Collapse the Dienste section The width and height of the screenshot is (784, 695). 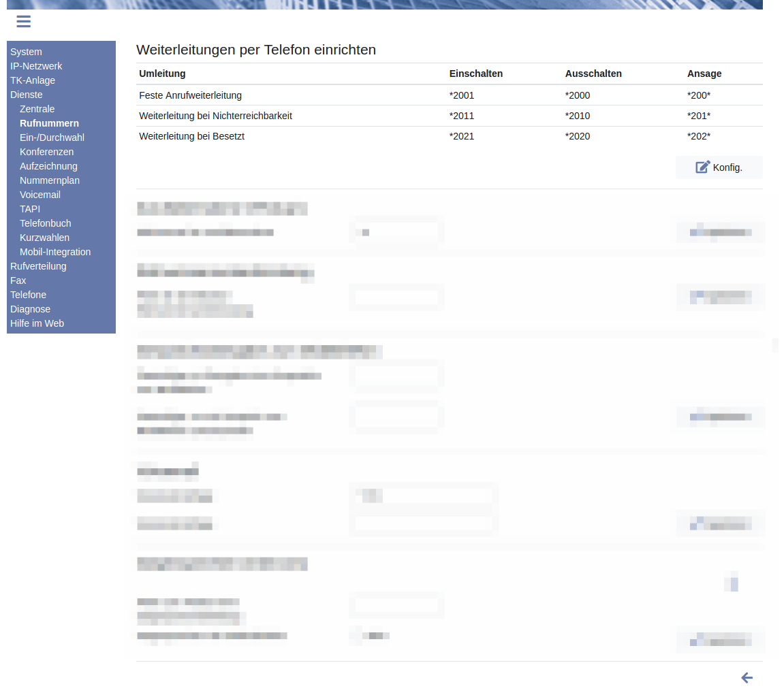(x=27, y=95)
